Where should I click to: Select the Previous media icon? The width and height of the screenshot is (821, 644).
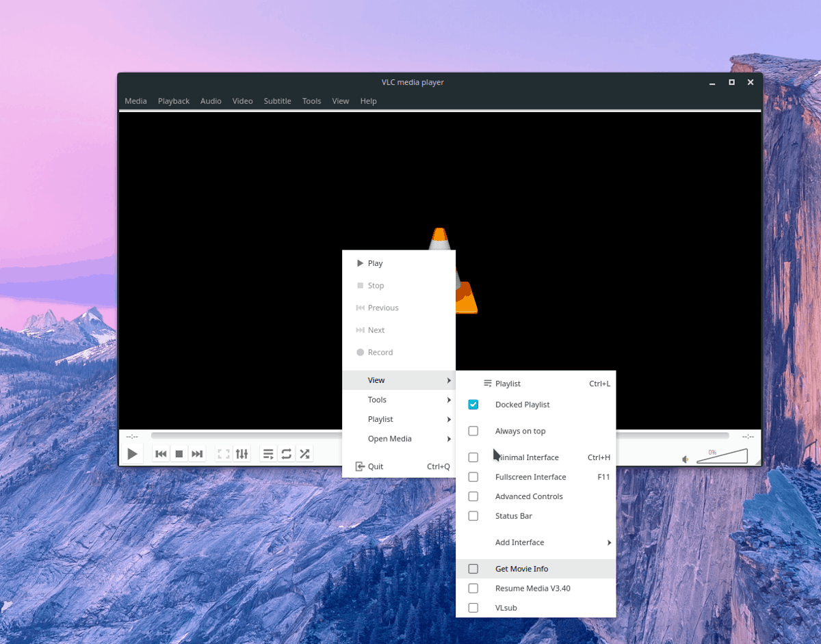click(160, 453)
